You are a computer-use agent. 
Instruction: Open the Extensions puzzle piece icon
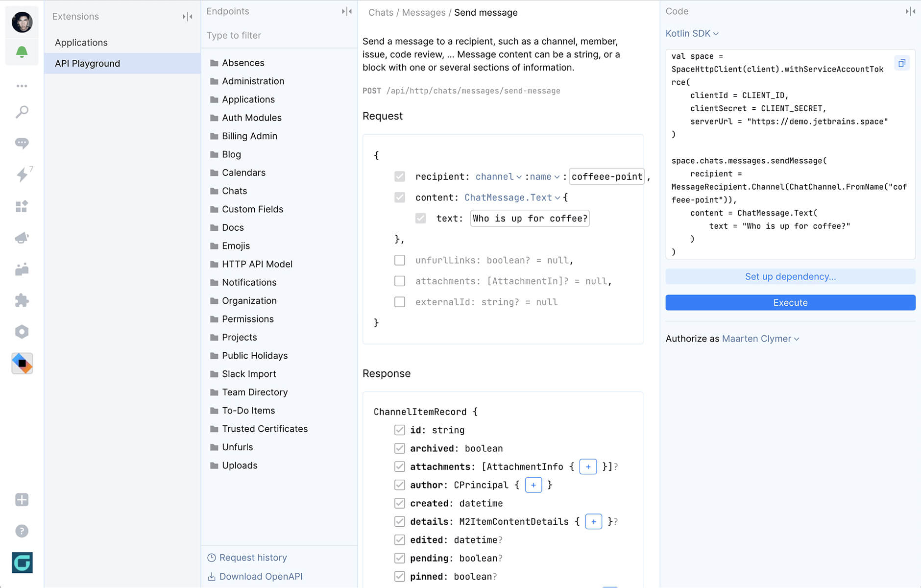tap(22, 300)
